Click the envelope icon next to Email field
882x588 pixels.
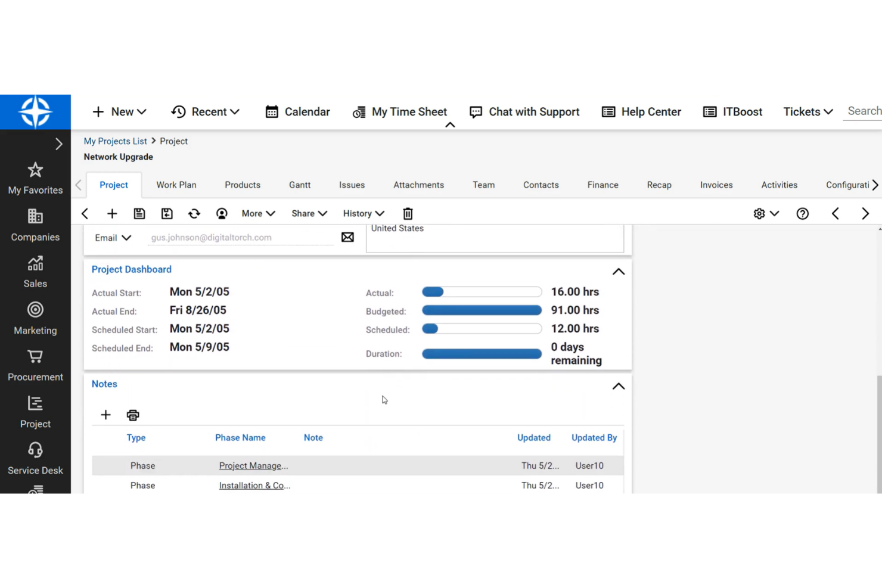pos(347,237)
